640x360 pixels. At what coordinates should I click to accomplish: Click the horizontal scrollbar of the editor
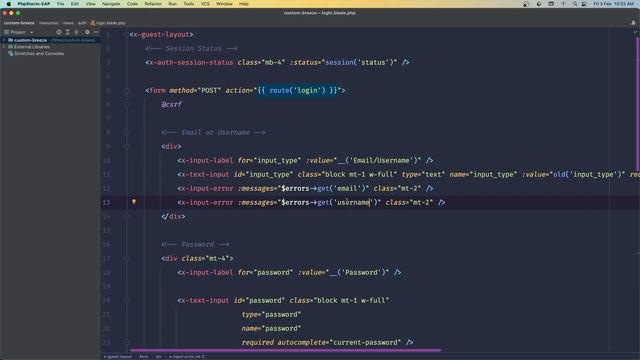pos(285,350)
